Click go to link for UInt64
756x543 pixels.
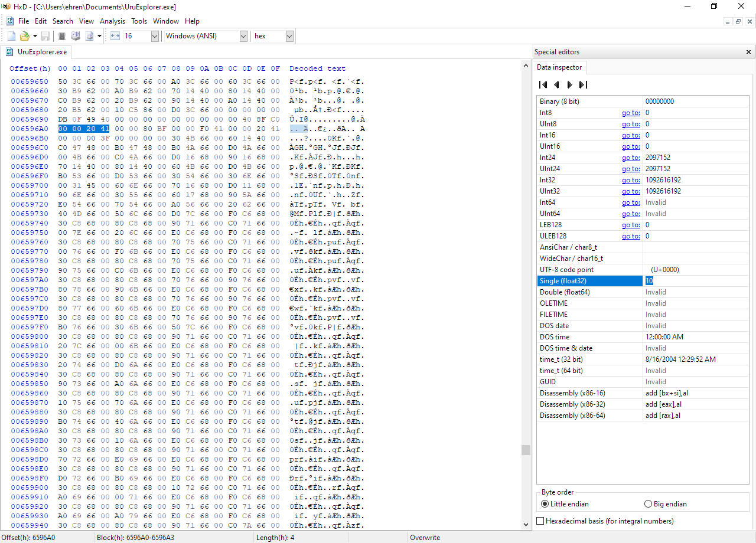pyautogui.click(x=631, y=214)
